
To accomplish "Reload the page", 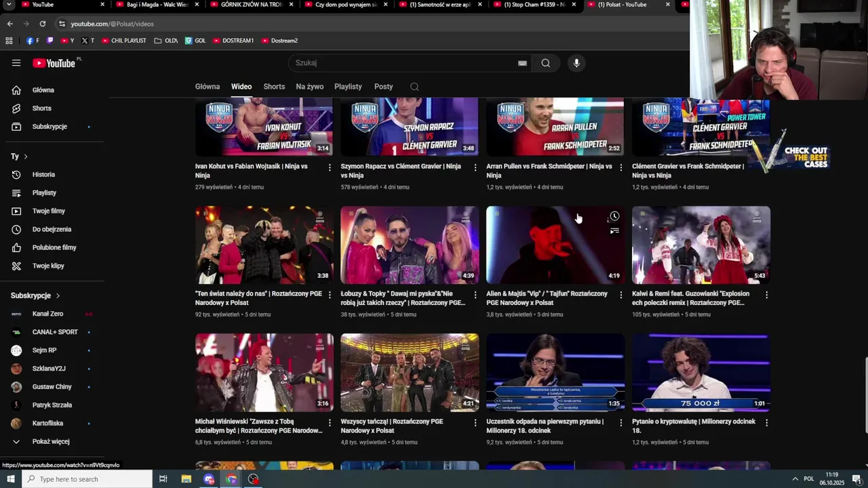I will pos(42,24).
